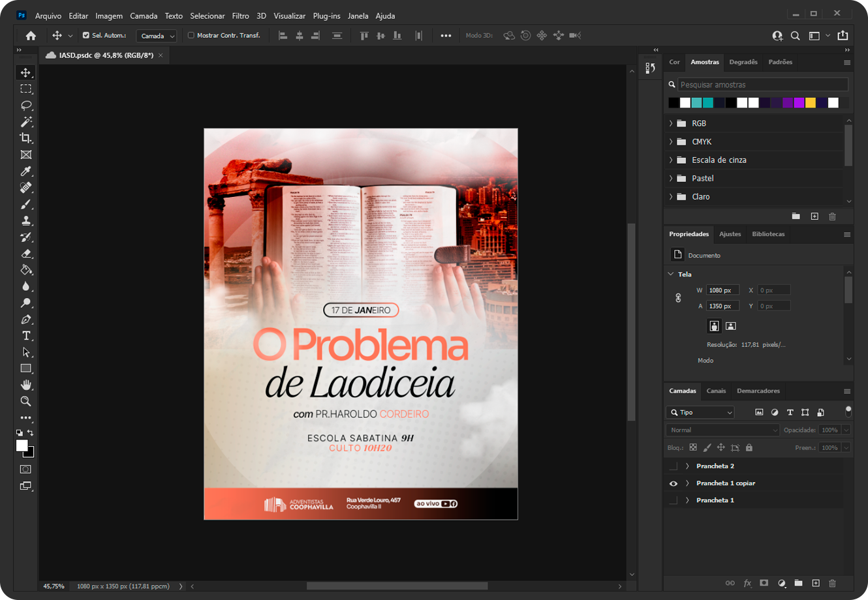868x600 pixels.
Task: Click the Pen tool icon
Action: [25, 320]
